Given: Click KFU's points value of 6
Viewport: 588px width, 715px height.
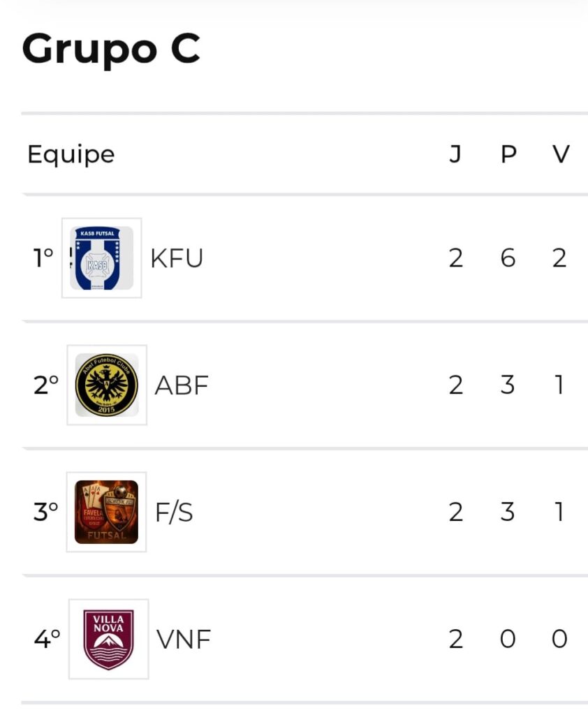Looking at the screenshot, I should (x=508, y=258).
